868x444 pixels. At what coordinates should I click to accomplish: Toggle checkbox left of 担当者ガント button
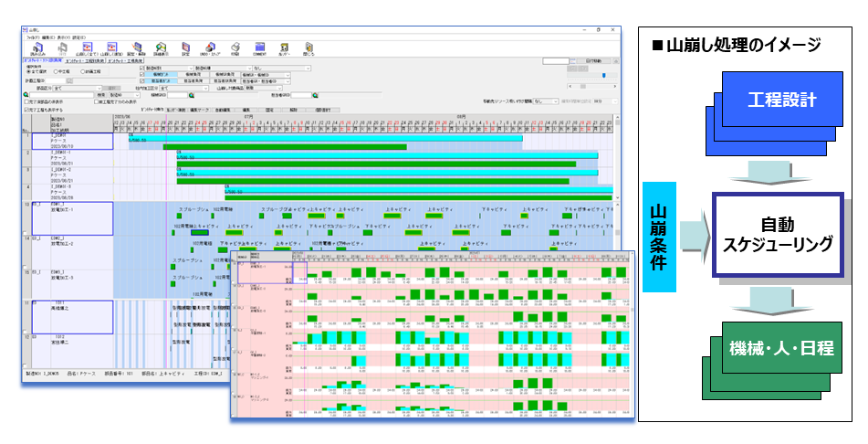click(x=141, y=80)
